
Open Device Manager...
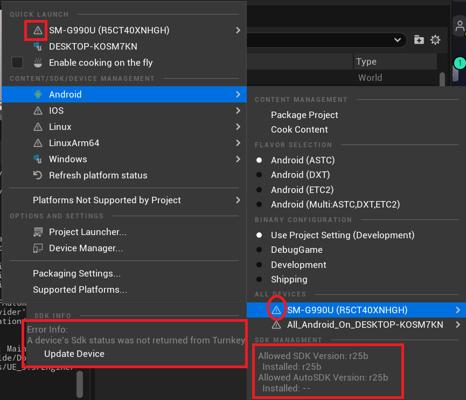click(86, 248)
